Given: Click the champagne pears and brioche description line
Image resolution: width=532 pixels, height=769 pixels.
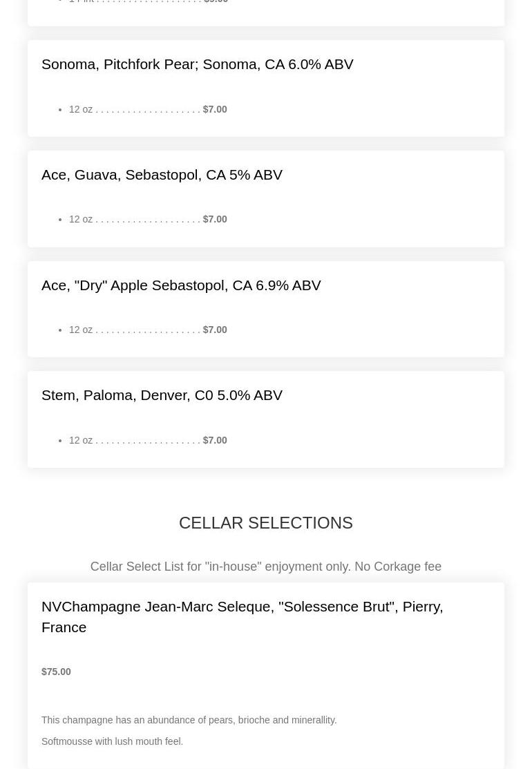Looking at the screenshot, I should 189,720.
